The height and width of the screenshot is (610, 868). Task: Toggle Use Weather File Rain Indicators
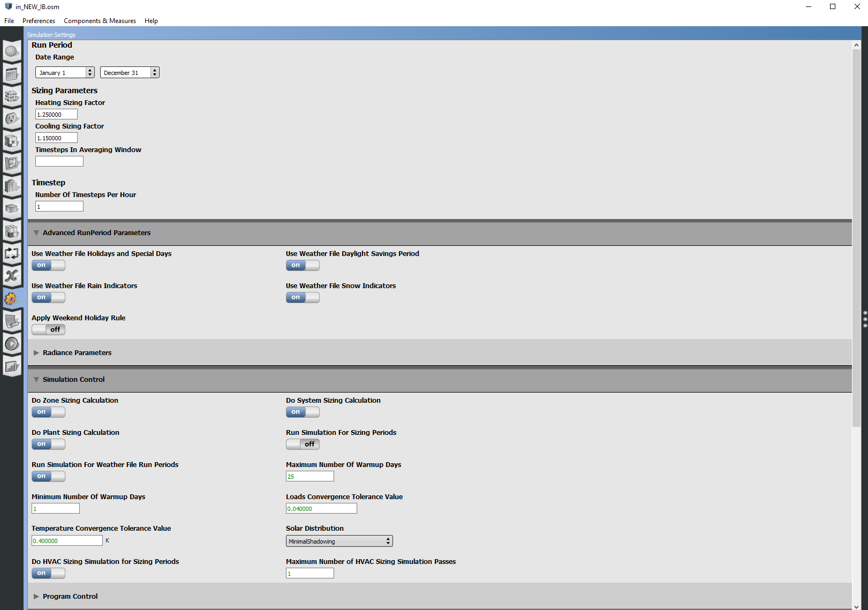coord(48,297)
